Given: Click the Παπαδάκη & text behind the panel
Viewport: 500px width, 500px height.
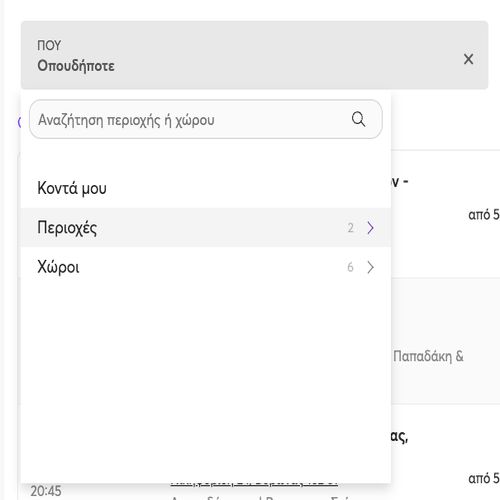Looking at the screenshot, I should [428, 356].
